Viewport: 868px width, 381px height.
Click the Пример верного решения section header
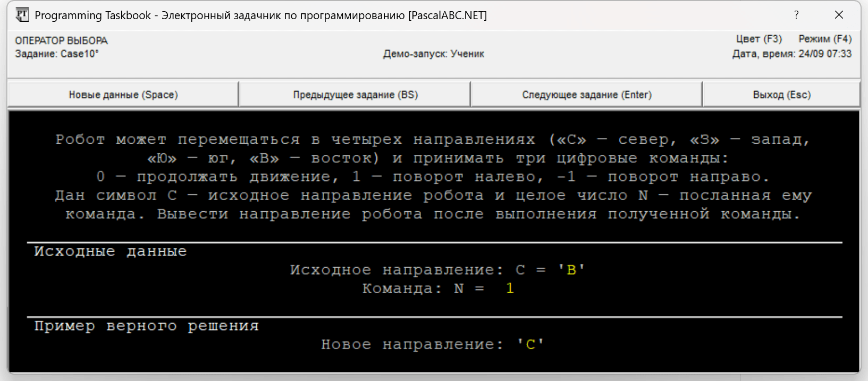click(146, 326)
